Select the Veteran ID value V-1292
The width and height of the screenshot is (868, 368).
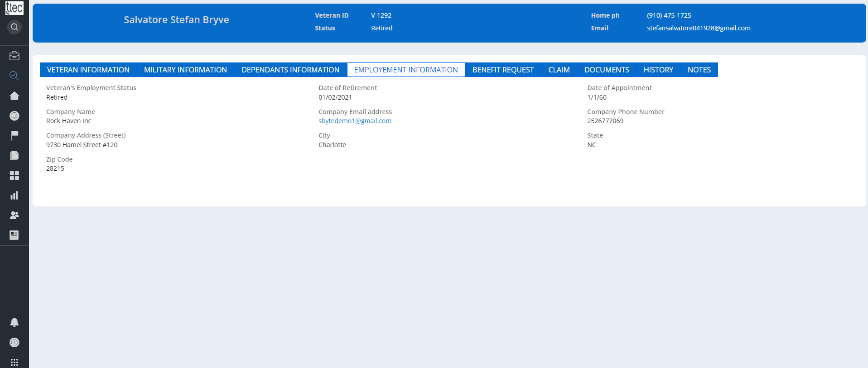point(381,15)
